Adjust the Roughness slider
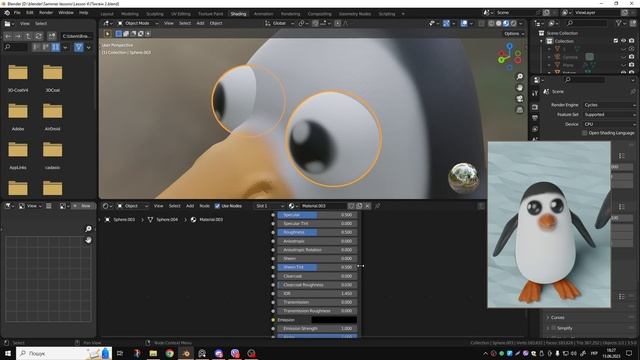The height and width of the screenshot is (360, 640). tap(318, 232)
